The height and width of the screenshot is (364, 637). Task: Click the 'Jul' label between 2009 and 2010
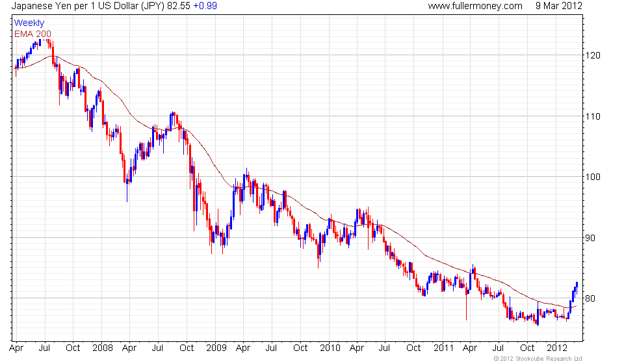(x=271, y=348)
